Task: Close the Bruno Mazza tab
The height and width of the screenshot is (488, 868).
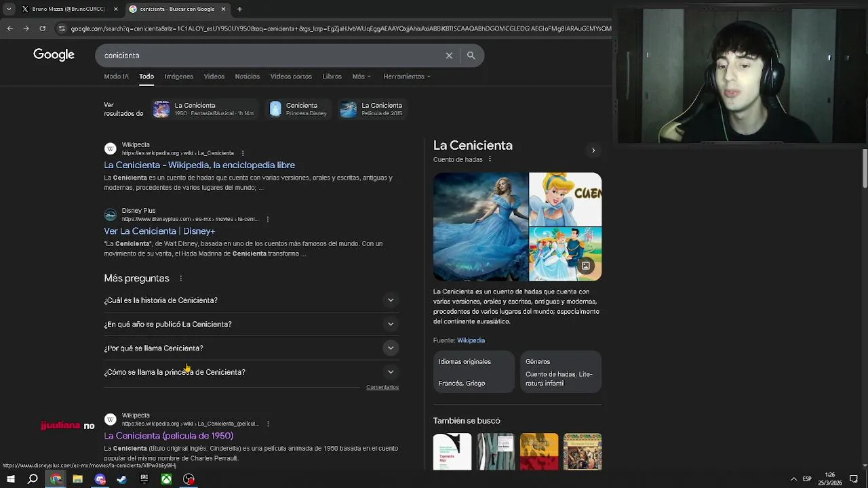Action: coord(115,9)
